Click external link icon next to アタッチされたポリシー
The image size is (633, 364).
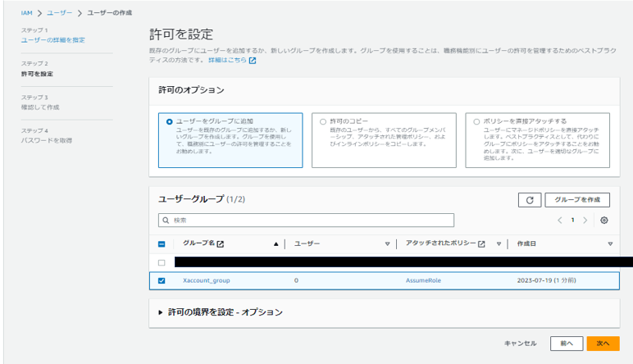click(481, 243)
